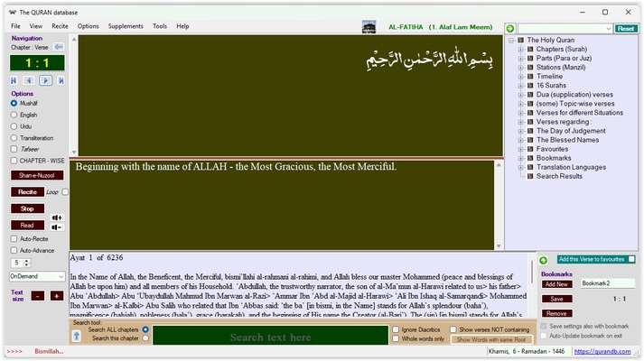Viewport: 644px width, 361px height.
Task: Tick the CHAPTER - WISE checkbox
Action: click(14, 161)
